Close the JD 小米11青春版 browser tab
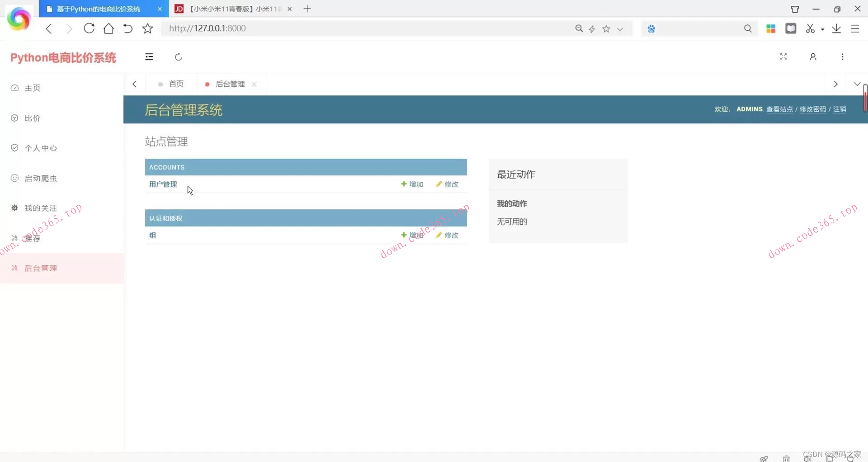The image size is (868, 462). click(x=290, y=9)
